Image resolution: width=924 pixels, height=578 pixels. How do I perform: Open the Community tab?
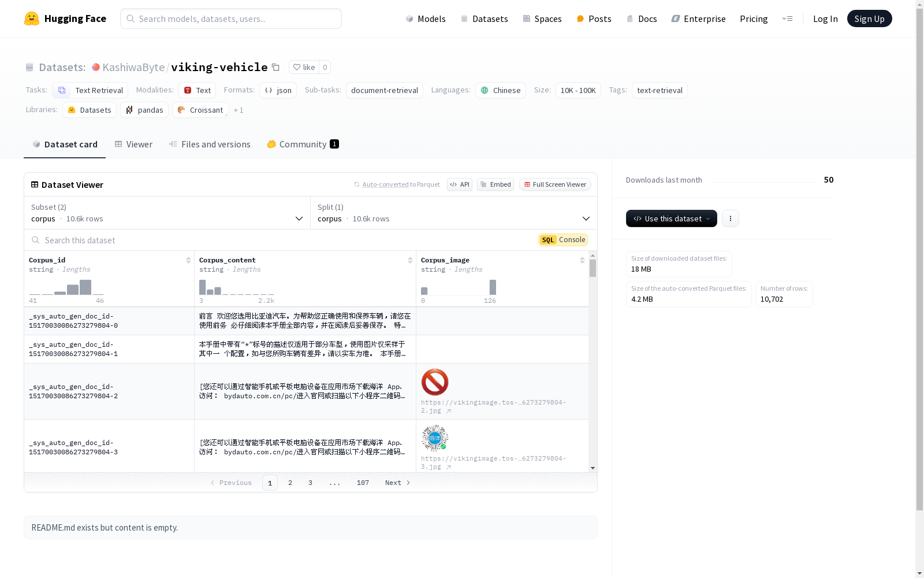[x=303, y=144]
